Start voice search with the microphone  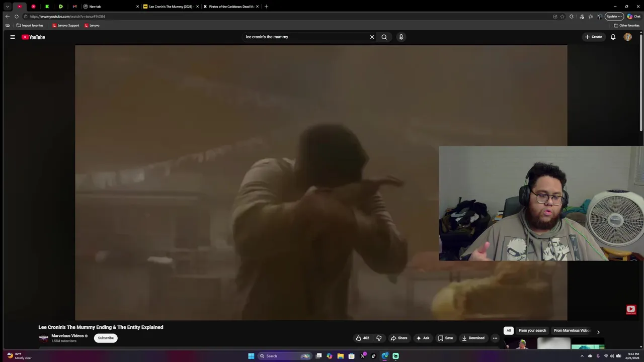(401, 37)
